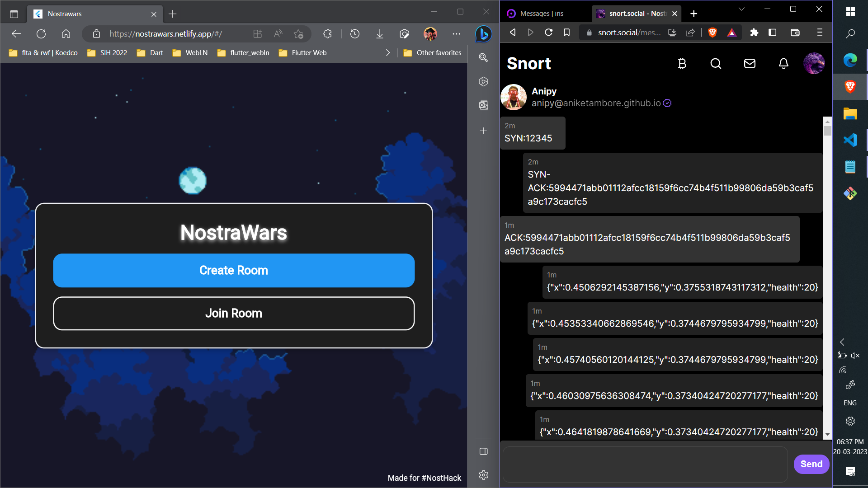The width and height of the screenshot is (868, 488).
Task: Open Snort notifications bell
Action: [783, 64]
